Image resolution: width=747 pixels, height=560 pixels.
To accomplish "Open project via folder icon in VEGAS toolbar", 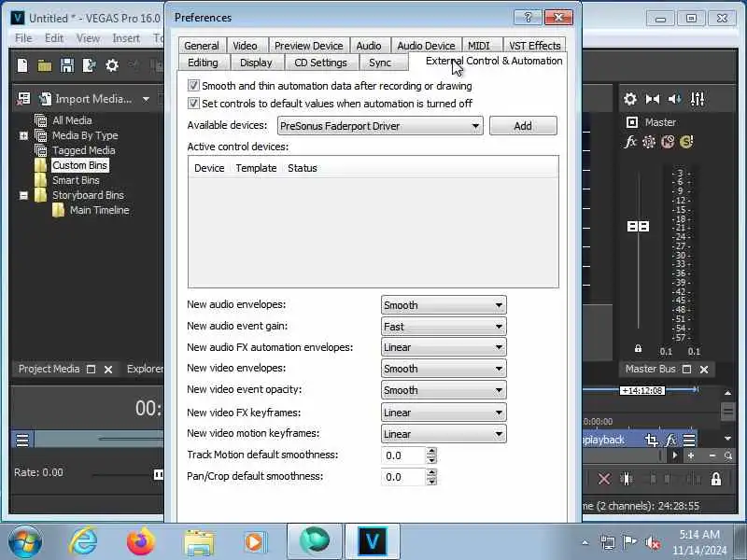I will coord(44,65).
